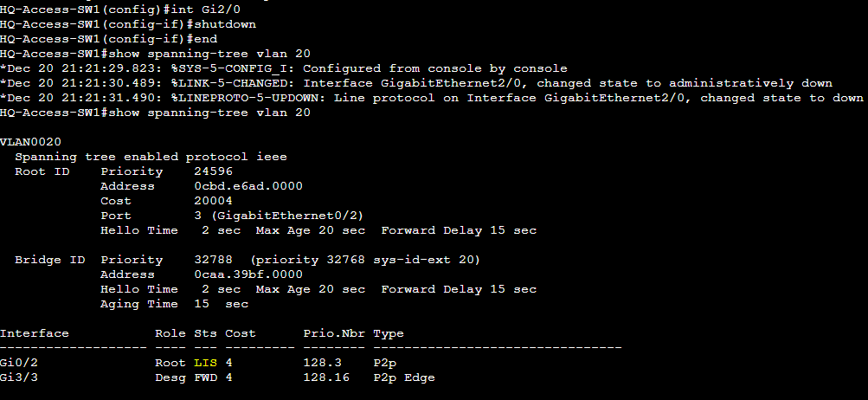Click the int Gi2/0 command line
Viewport: 868px width, 400px height.
120,10
